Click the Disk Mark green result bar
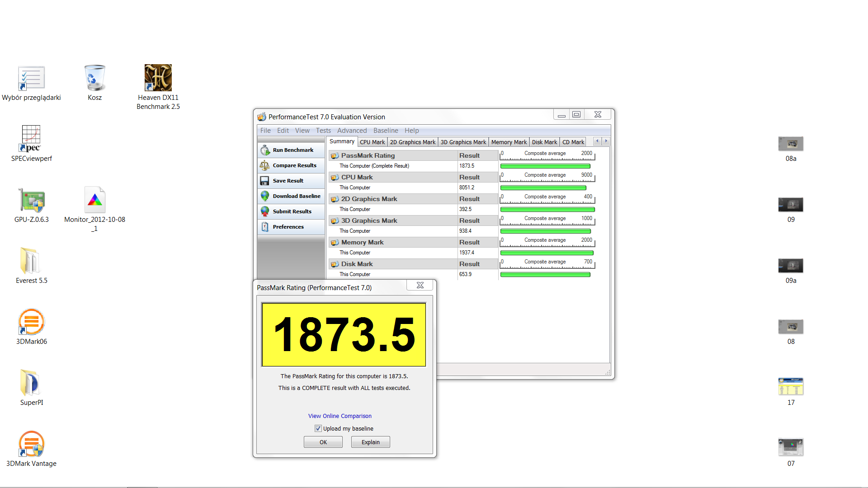 point(545,275)
